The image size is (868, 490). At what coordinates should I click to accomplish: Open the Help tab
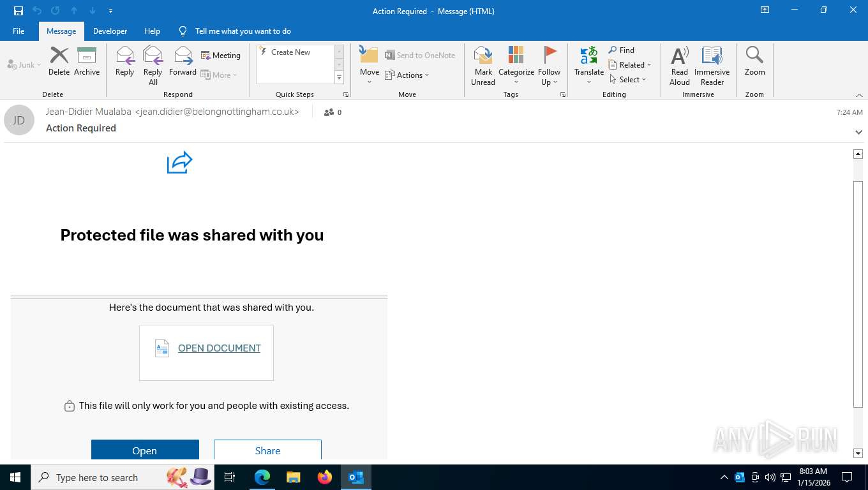[x=152, y=31]
